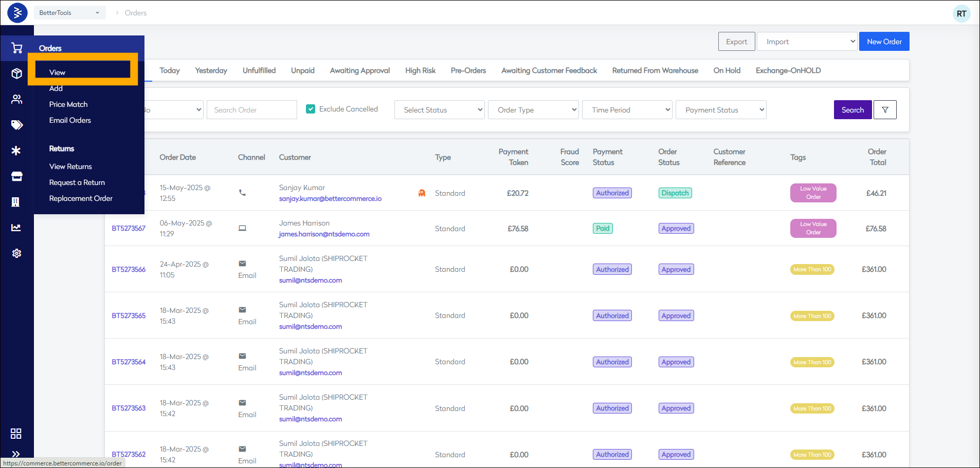Open the storefront icon in sidebar
Image resolution: width=980 pixels, height=468 pixels.
point(16,176)
